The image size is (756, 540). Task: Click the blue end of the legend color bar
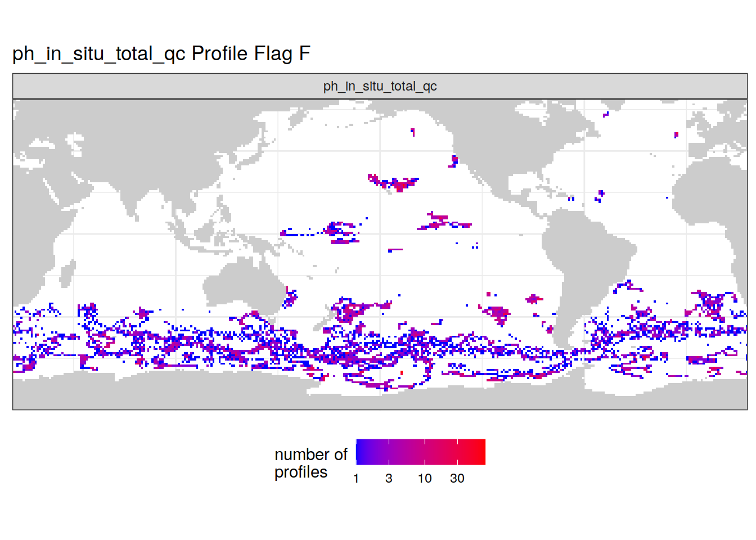(x=360, y=452)
